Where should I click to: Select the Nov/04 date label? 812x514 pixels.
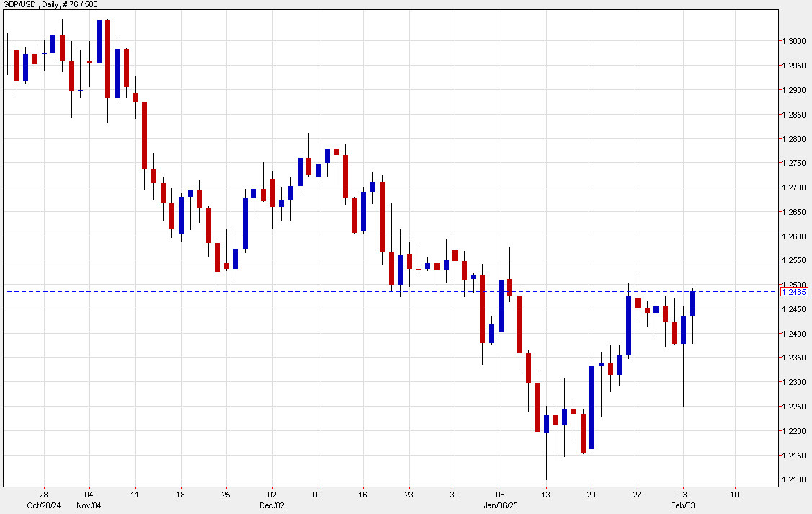pos(89,506)
